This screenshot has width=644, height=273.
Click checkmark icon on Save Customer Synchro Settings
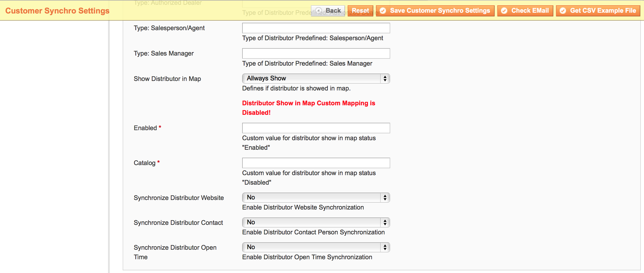tap(383, 11)
